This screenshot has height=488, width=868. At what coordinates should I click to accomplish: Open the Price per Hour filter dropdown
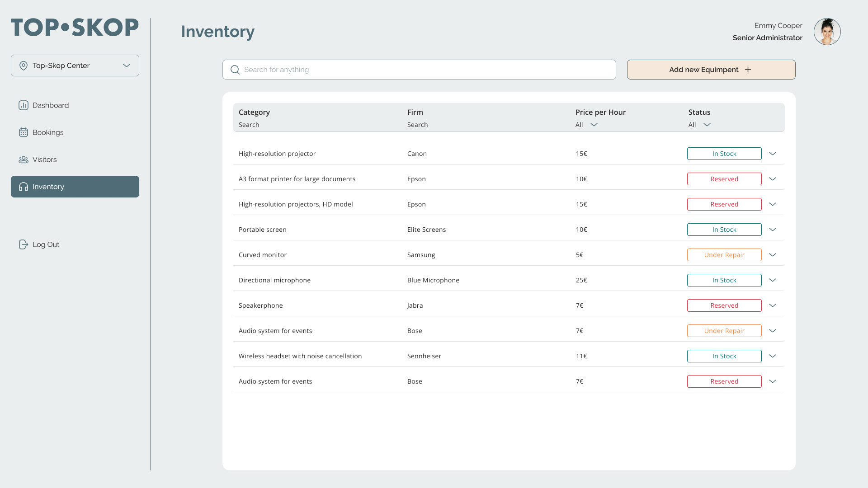coord(594,125)
